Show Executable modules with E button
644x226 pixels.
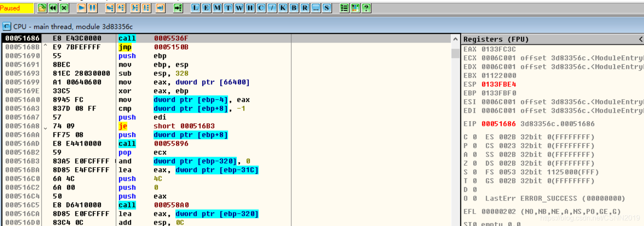point(206,8)
